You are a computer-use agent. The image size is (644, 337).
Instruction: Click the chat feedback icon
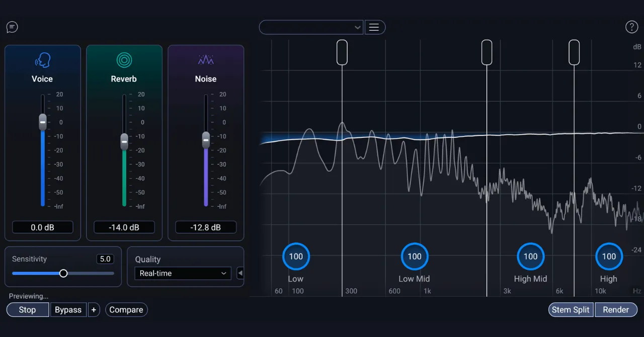(x=12, y=27)
